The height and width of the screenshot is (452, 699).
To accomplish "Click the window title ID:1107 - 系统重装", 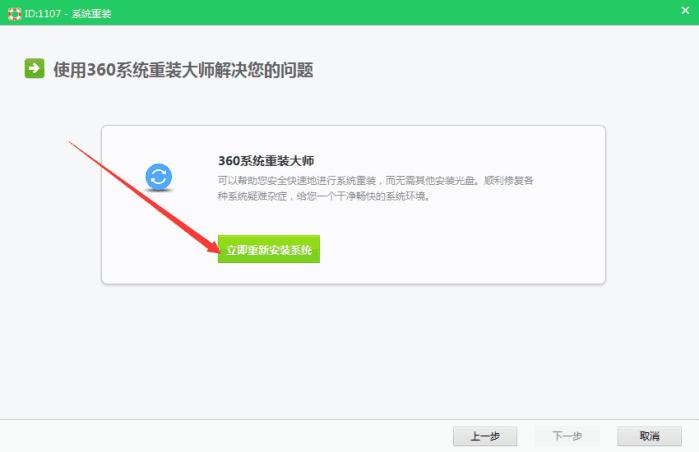I will pos(68,14).
